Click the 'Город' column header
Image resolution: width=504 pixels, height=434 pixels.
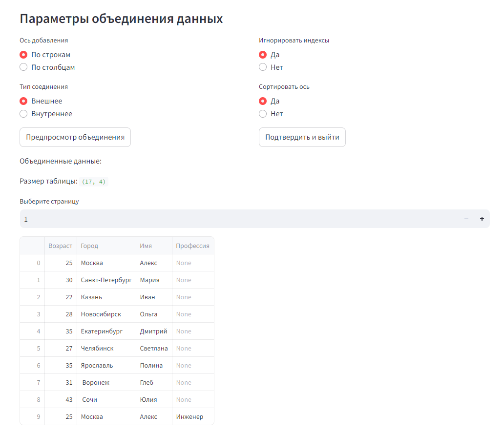106,246
